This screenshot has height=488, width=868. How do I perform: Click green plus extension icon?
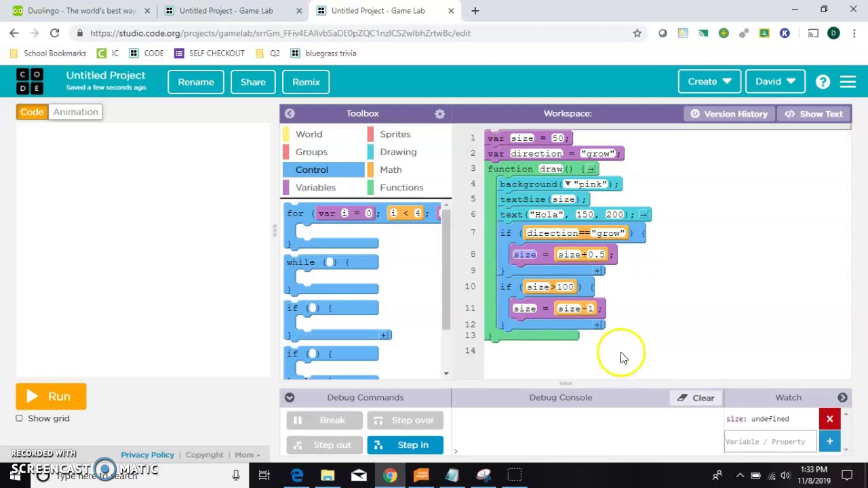724,33
